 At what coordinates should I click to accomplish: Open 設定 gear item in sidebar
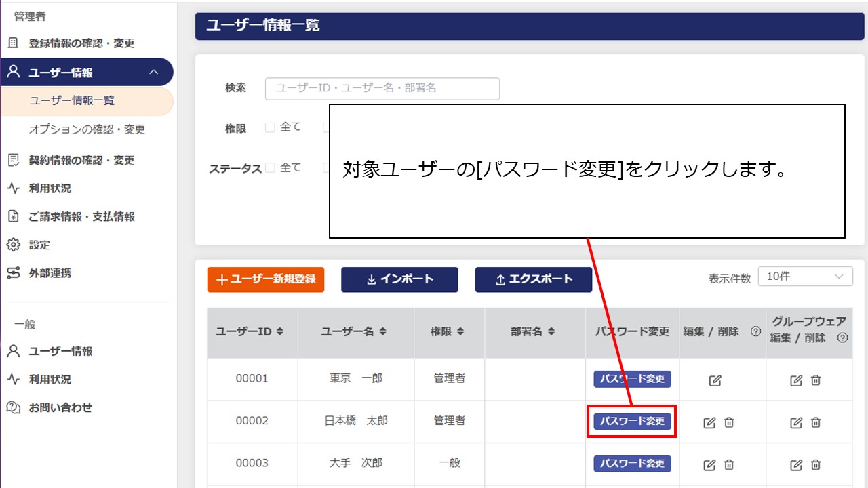[39, 245]
